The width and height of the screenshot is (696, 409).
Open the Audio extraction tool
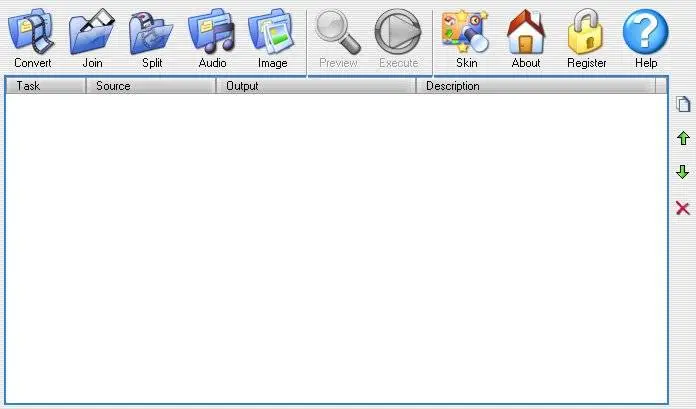tap(212, 38)
